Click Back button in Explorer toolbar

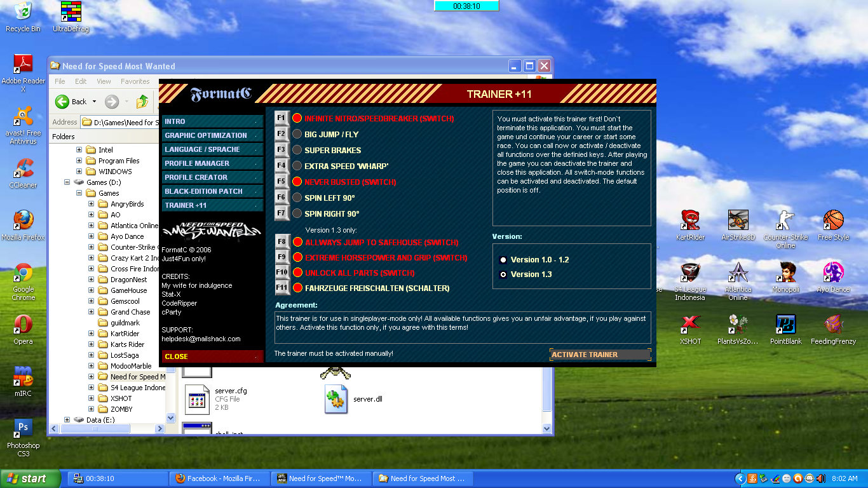(x=71, y=102)
